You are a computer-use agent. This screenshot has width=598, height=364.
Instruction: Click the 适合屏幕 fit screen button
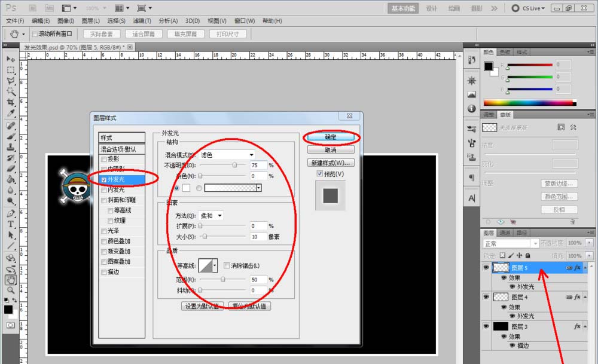click(x=144, y=34)
